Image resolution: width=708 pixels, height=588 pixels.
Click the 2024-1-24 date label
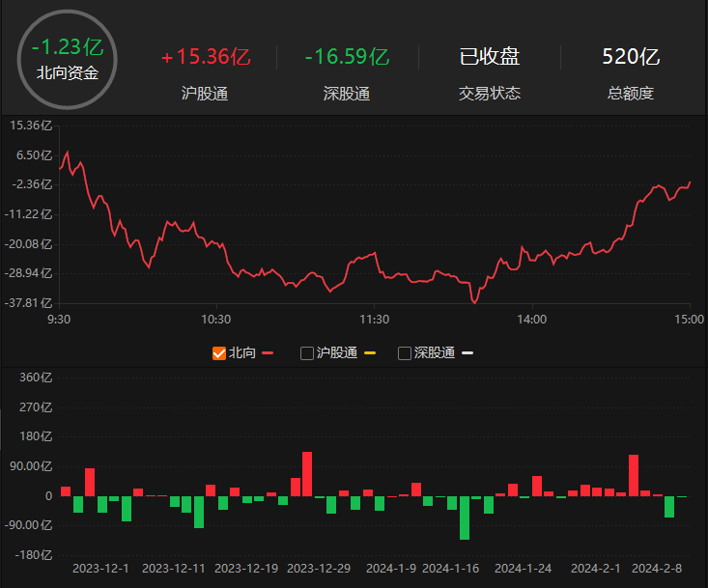coord(523,569)
